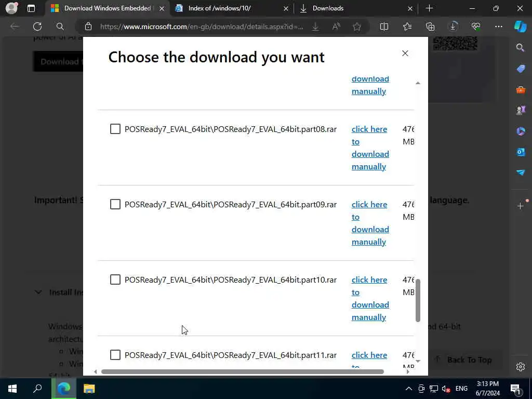Open the sidebar Shopping tag icon
Viewport: 532px width, 399px height.
(521, 69)
